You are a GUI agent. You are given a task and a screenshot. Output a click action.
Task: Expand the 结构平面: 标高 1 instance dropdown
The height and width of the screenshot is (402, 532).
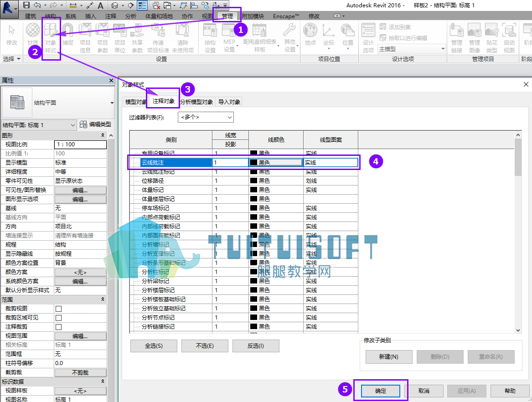click(x=39, y=125)
